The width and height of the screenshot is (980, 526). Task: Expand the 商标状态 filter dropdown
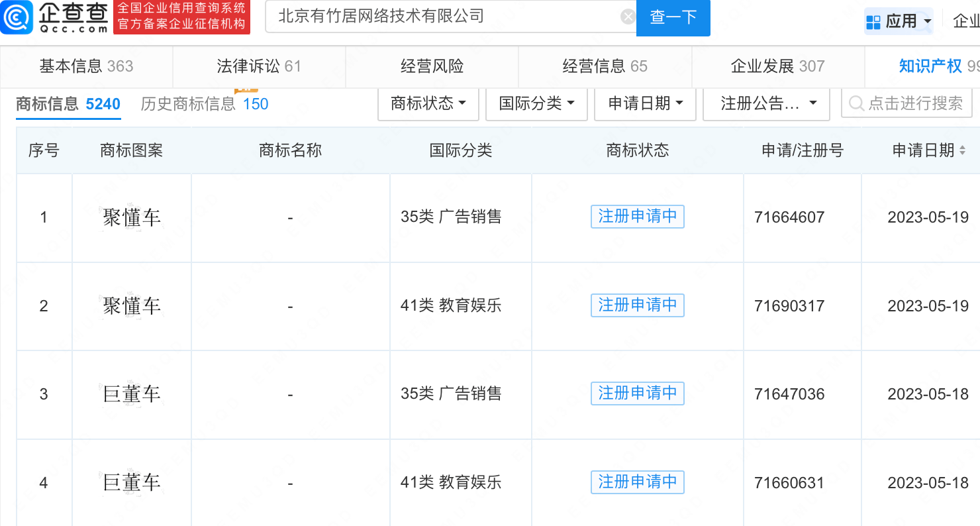click(x=428, y=104)
